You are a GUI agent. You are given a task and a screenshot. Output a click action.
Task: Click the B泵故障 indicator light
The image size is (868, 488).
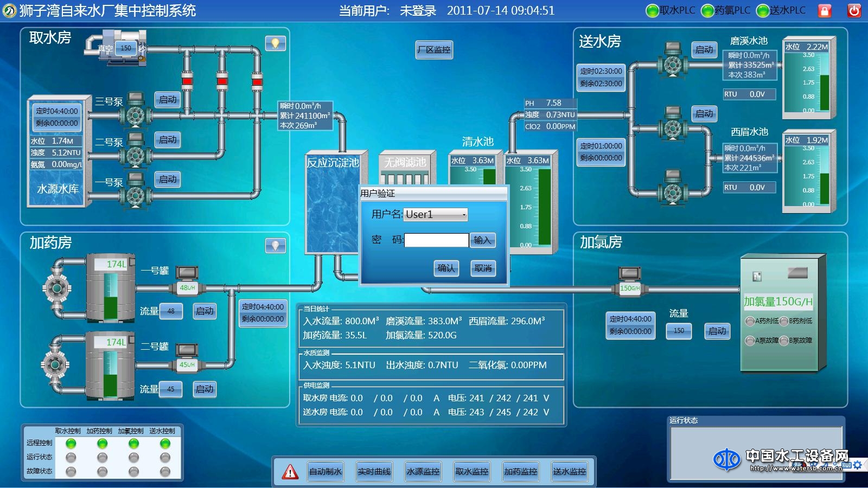pos(784,341)
